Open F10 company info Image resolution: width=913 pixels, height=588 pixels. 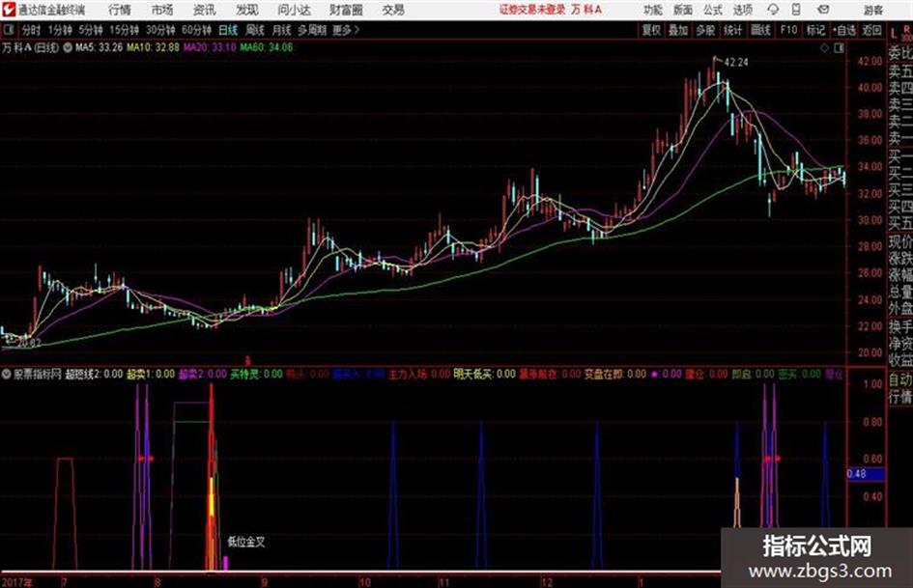pyautogui.click(x=788, y=30)
